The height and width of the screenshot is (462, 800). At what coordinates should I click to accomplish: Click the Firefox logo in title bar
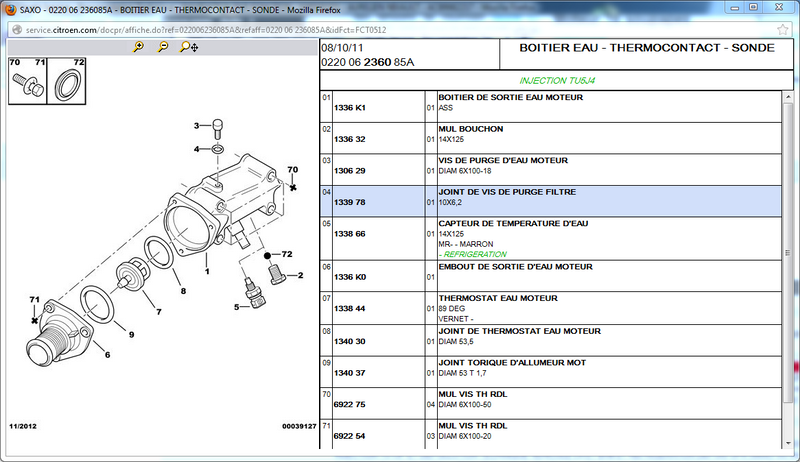[10, 9]
